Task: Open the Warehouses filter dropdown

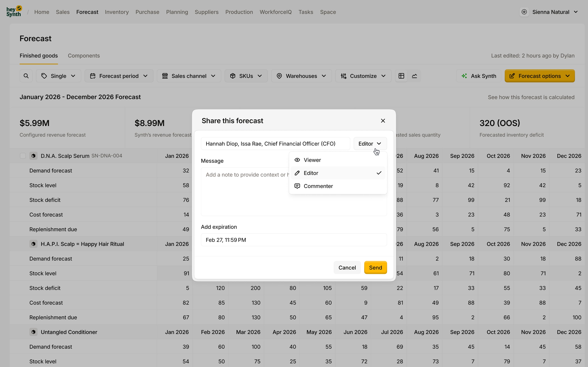Action: tap(301, 76)
